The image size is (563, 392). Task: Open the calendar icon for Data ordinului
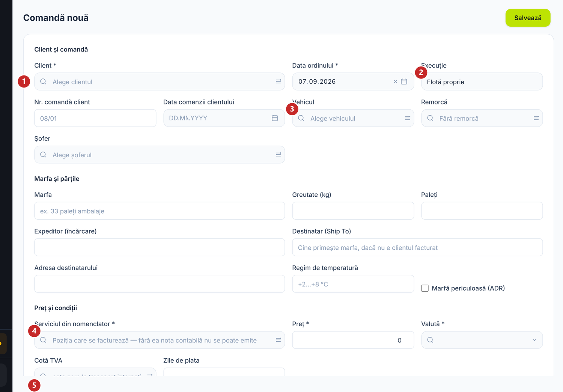tap(404, 81)
